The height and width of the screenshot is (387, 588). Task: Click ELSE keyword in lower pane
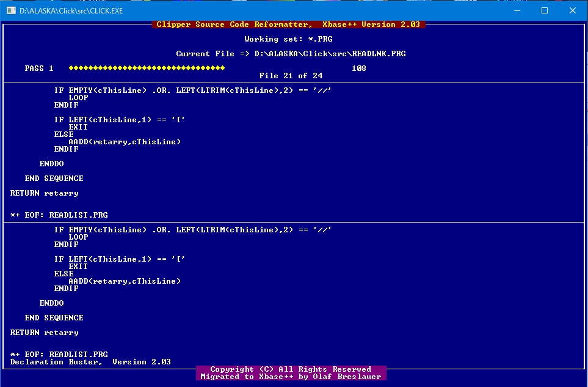pos(64,274)
